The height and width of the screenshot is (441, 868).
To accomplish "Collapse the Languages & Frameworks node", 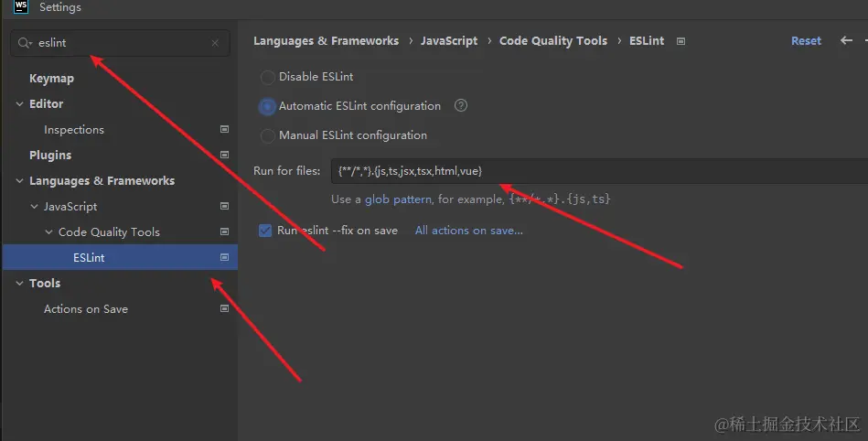I will click(x=19, y=180).
